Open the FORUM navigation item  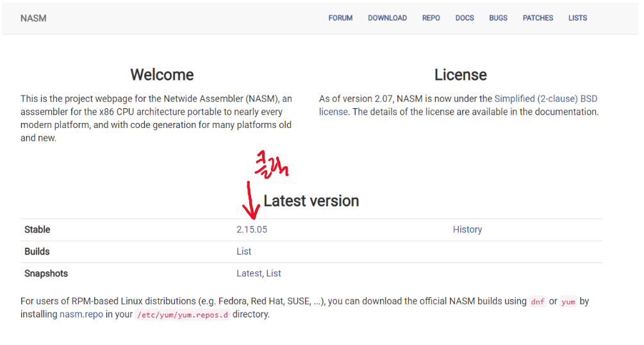coord(340,18)
